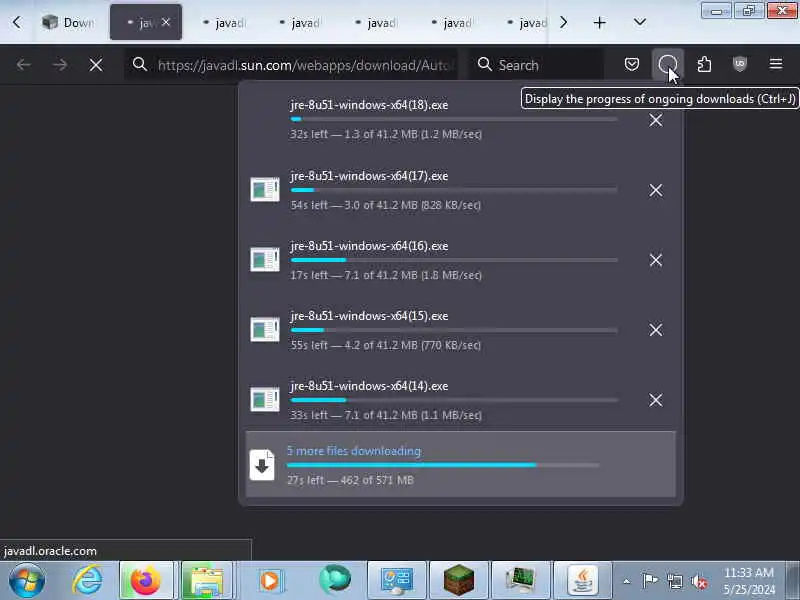List all tabs dropdown arrow
The height and width of the screenshot is (600, 800).
(x=639, y=22)
